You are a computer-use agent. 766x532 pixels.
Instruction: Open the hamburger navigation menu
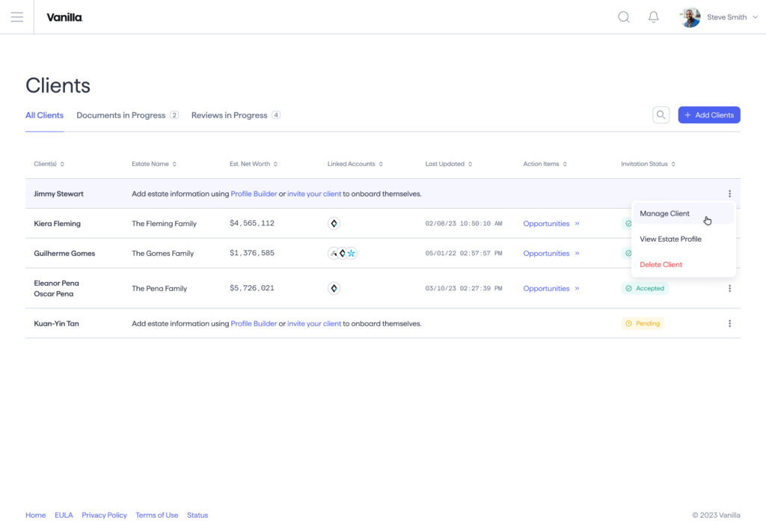coord(16,17)
